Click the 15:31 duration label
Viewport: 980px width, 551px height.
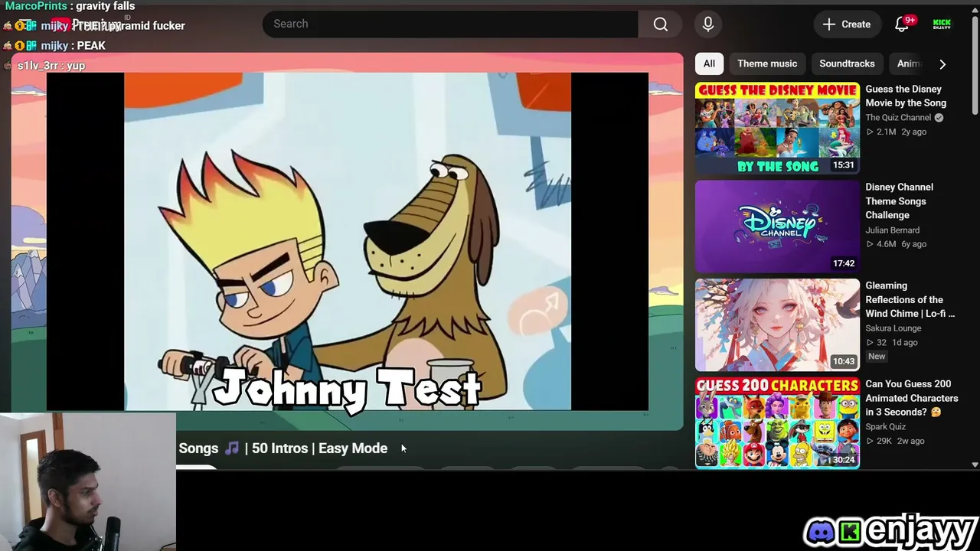tap(843, 165)
